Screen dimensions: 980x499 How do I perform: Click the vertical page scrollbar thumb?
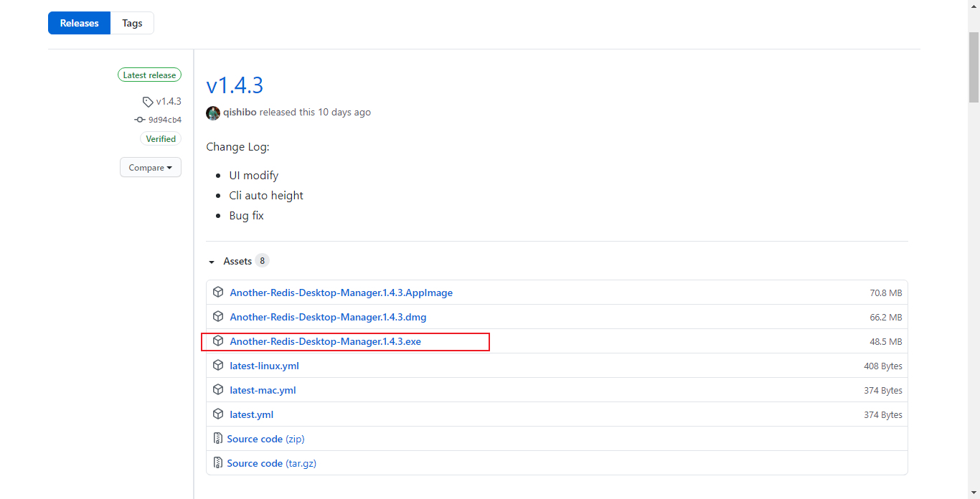(x=974, y=68)
